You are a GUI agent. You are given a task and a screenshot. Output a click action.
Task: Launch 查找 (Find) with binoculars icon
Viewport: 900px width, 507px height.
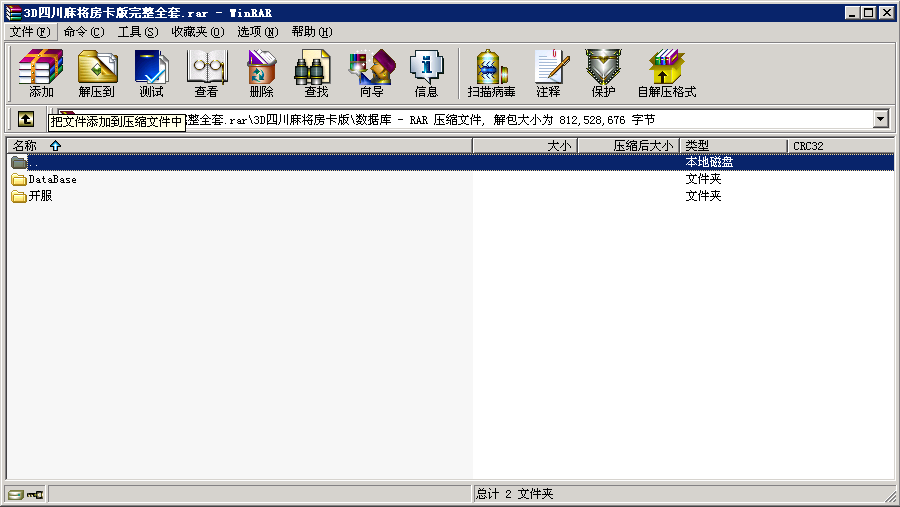[316, 73]
